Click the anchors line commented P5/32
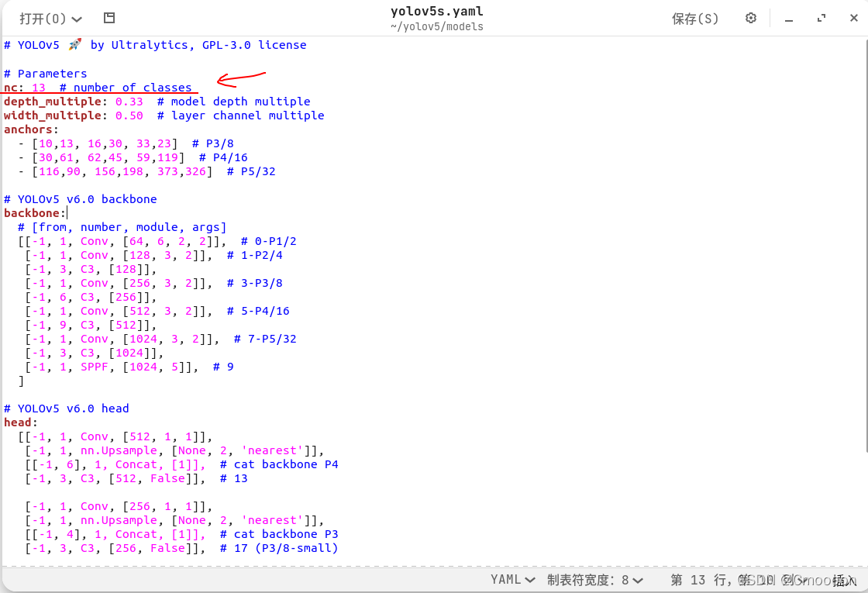The image size is (868, 593). click(146, 171)
